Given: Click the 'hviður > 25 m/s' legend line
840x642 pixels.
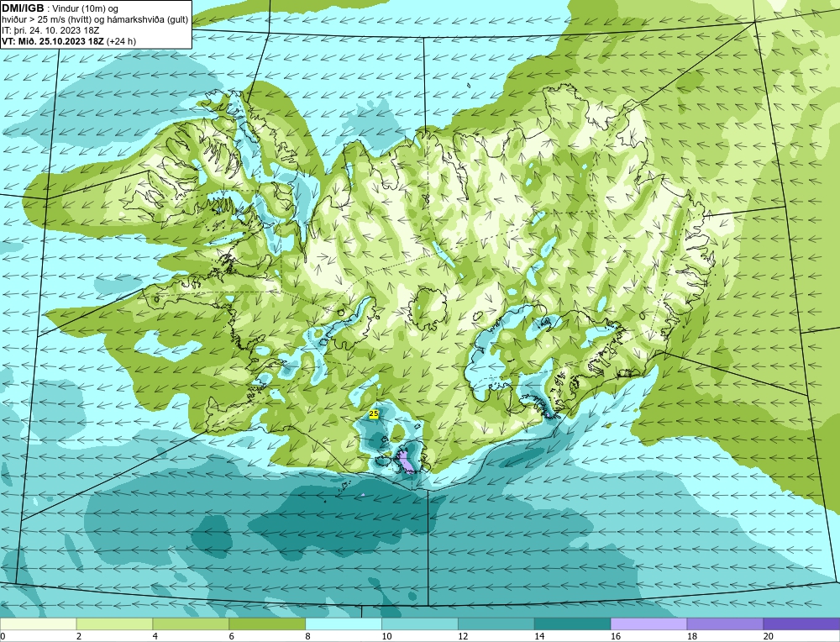Looking at the screenshot, I should click(95, 19).
